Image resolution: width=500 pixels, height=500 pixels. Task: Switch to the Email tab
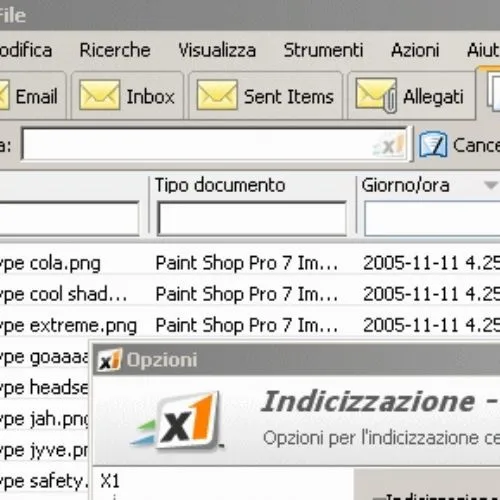coord(32,96)
